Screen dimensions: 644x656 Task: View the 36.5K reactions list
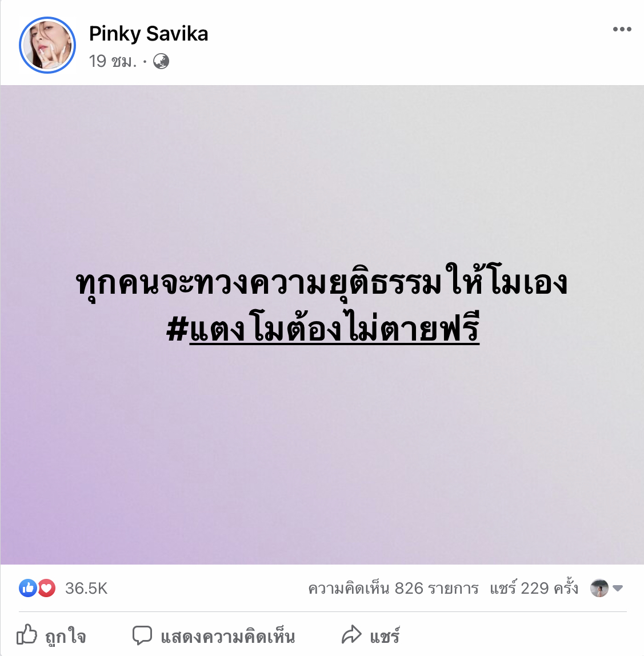click(86, 589)
